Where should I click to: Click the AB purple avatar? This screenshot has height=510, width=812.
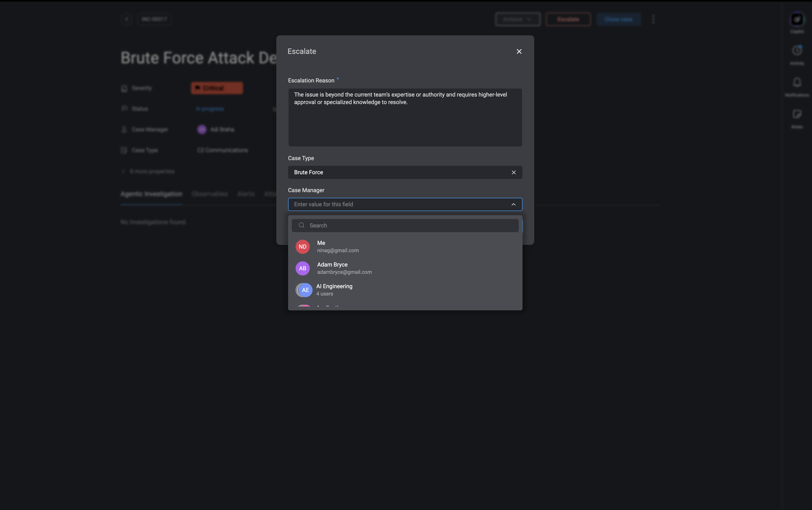302,268
